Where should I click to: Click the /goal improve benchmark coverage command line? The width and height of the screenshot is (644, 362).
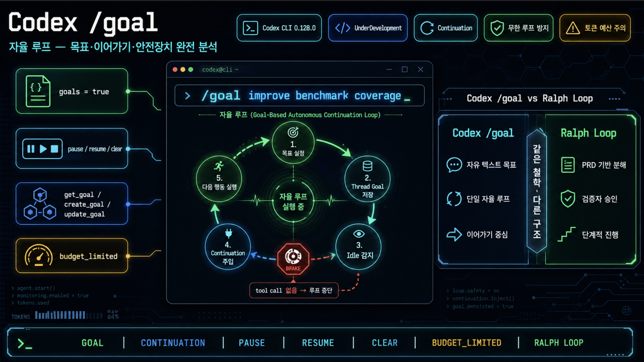pyautogui.click(x=299, y=95)
